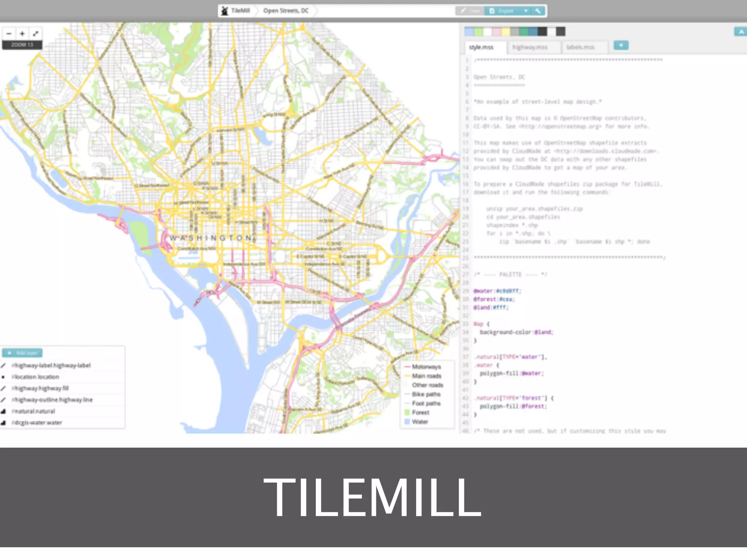
Task: Select the #highway-outline layer row
Action: pos(62,400)
